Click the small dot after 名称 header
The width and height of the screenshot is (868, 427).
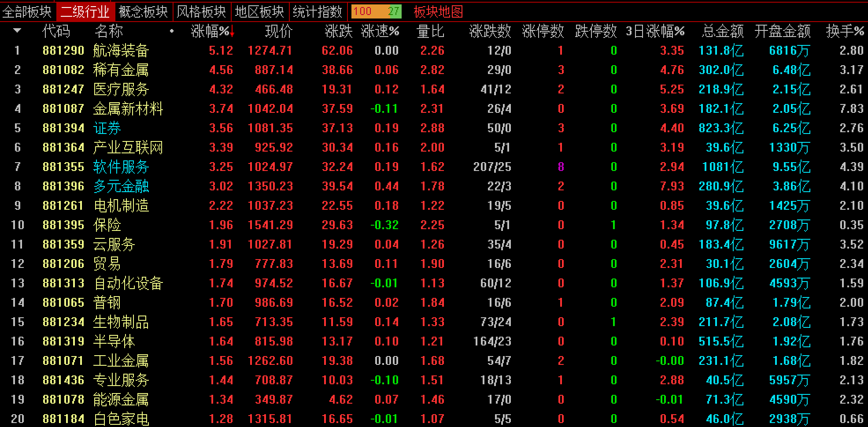[172, 31]
